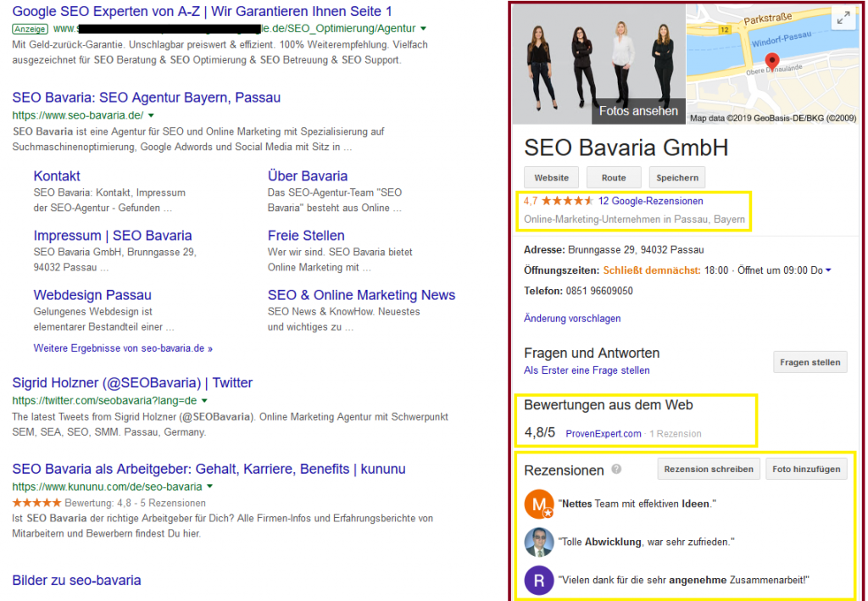Click the review "Tolle Abwicklung, war sehr zufrieden."
Viewport: 868px width, 601px height.
[x=646, y=542]
